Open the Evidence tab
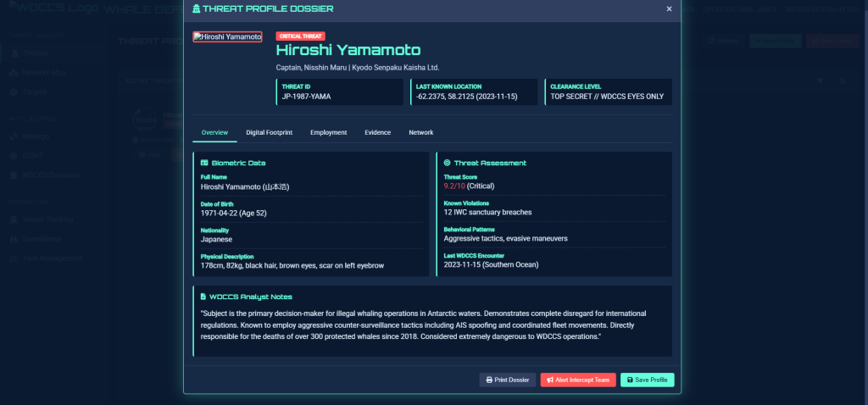The width and height of the screenshot is (868, 405). tap(377, 133)
